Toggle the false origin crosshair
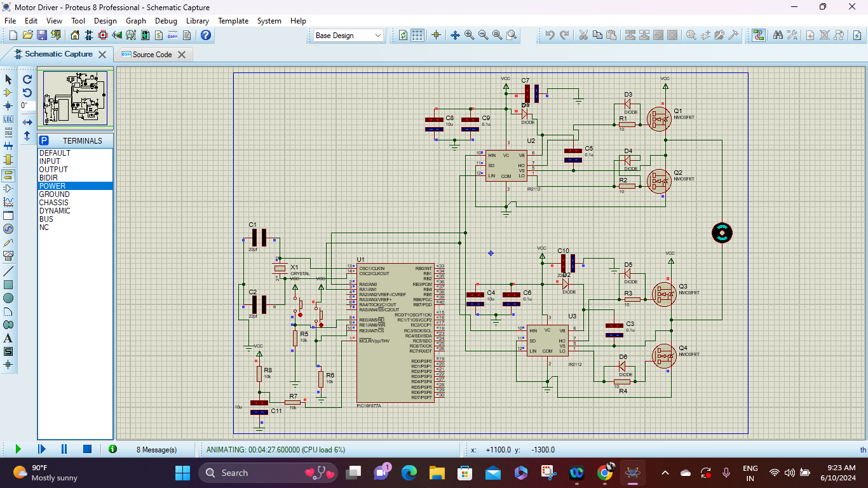The height and width of the screenshot is (488, 868). coord(436,35)
